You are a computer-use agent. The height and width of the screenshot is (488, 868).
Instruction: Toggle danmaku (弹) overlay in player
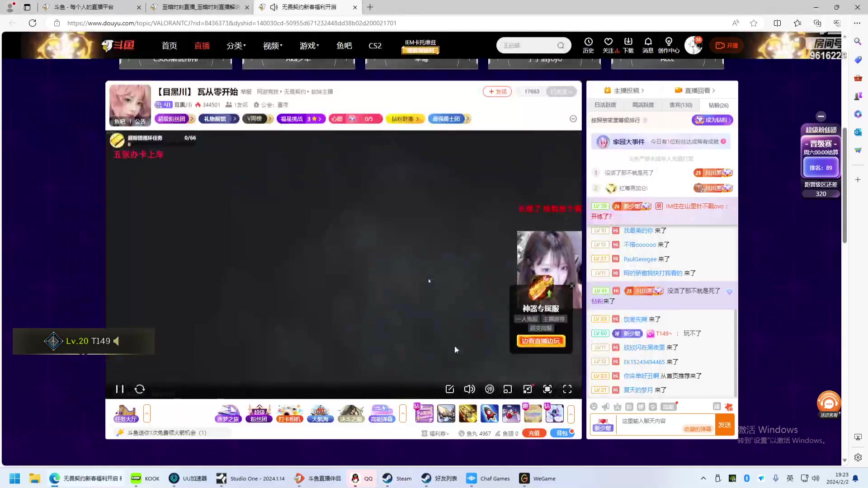coord(490,389)
